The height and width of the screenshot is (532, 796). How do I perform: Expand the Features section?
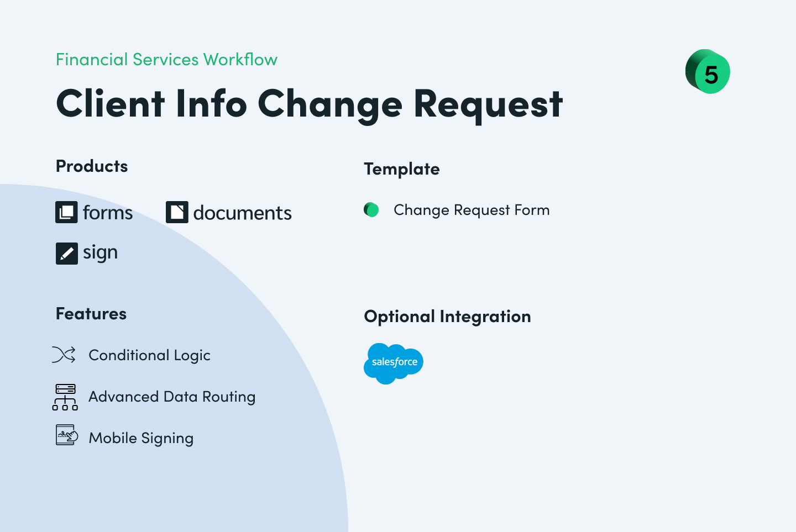tap(91, 314)
